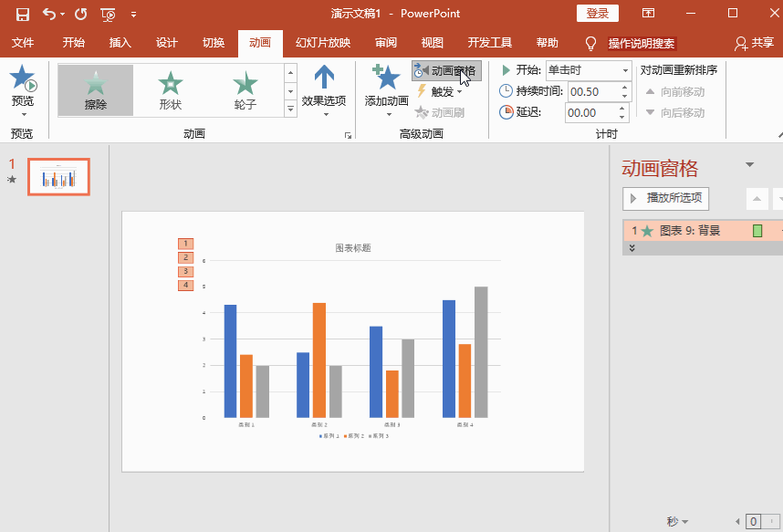Click the green timing bar for 图表 9

pyautogui.click(x=757, y=231)
